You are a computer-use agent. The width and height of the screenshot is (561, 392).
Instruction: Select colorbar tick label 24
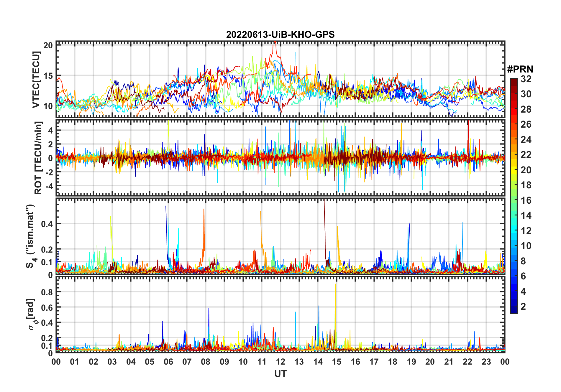tap(526, 140)
